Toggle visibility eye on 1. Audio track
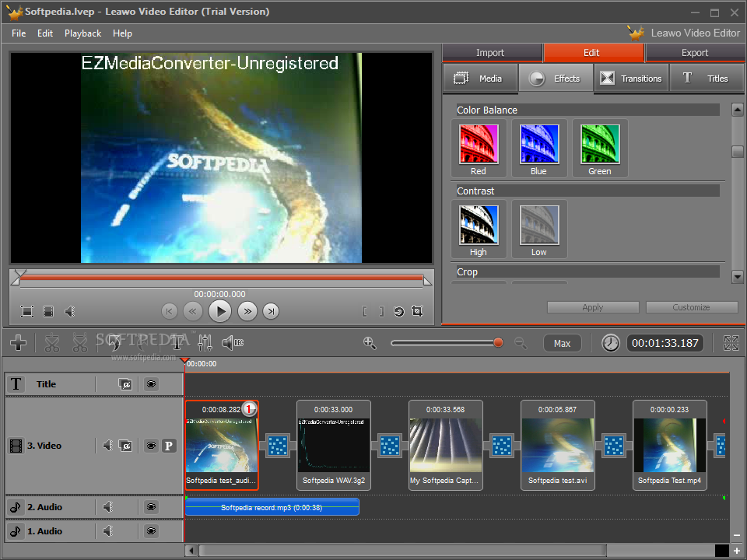The height and width of the screenshot is (560, 747). tap(151, 530)
